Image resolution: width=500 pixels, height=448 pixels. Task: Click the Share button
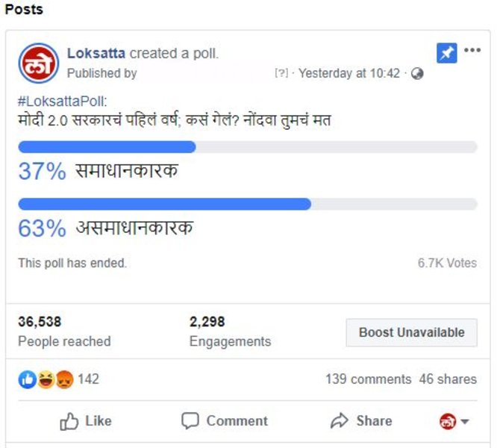pyautogui.click(x=361, y=421)
